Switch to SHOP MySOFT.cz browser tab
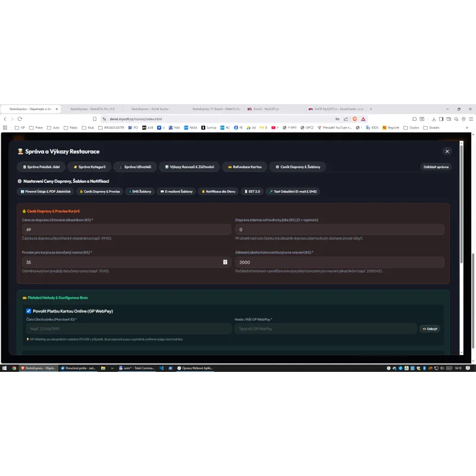This screenshot has width=476, height=476. pyautogui.click(x=336, y=109)
